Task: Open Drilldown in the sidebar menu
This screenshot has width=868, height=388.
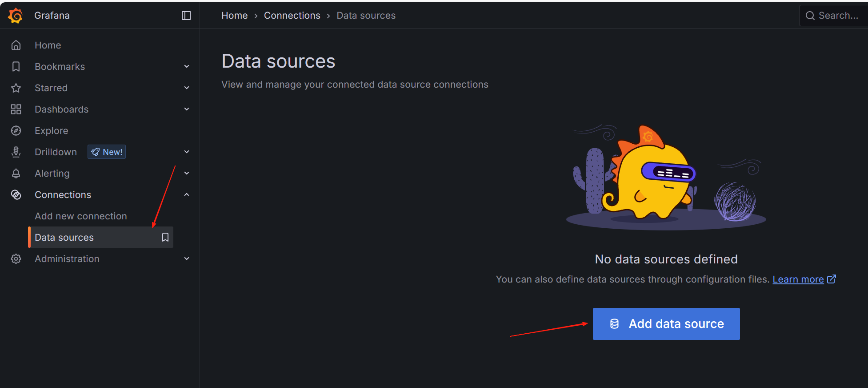Action: click(56, 152)
